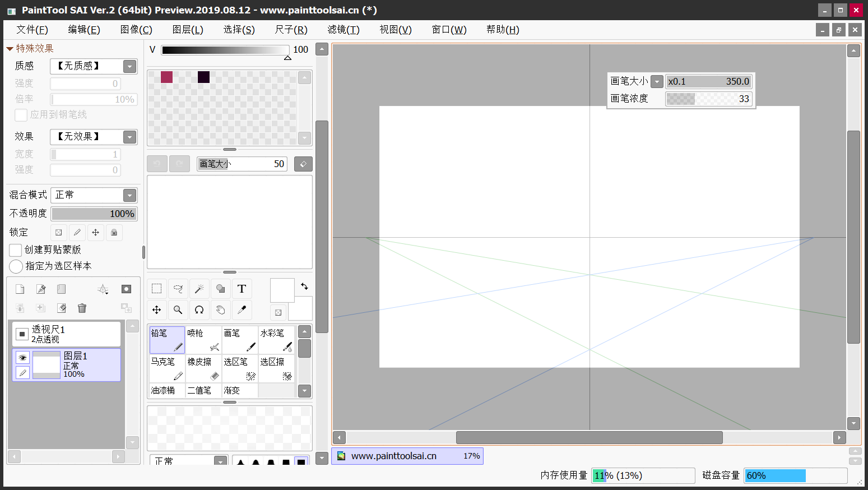Viewport: 868px width, 490px height.
Task: Toggle lock all padlock icon
Action: point(114,232)
